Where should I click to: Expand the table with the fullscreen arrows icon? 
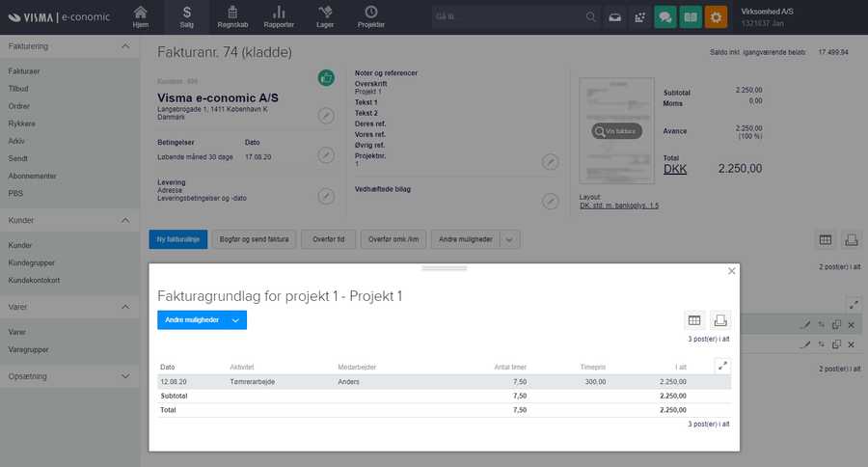[x=722, y=366]
